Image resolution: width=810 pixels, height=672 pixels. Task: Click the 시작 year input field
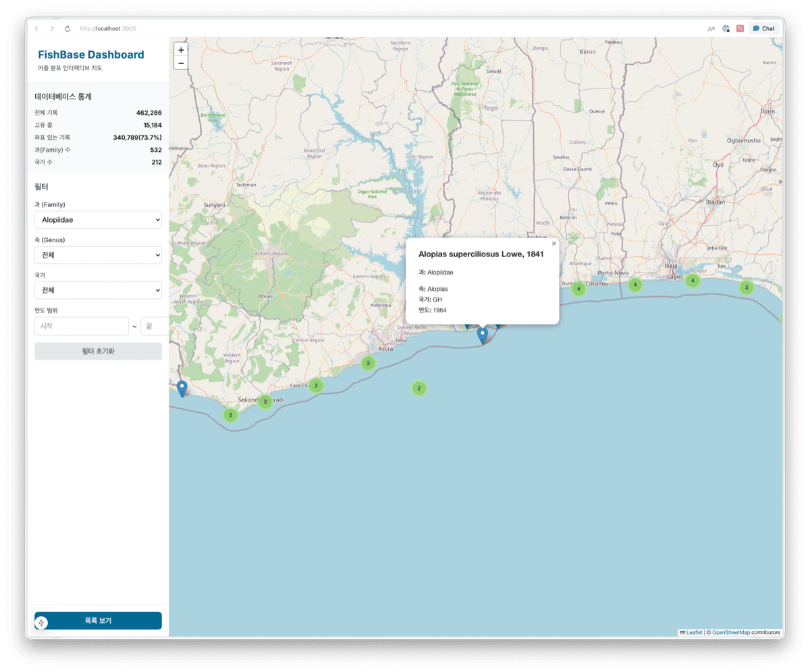81,325
